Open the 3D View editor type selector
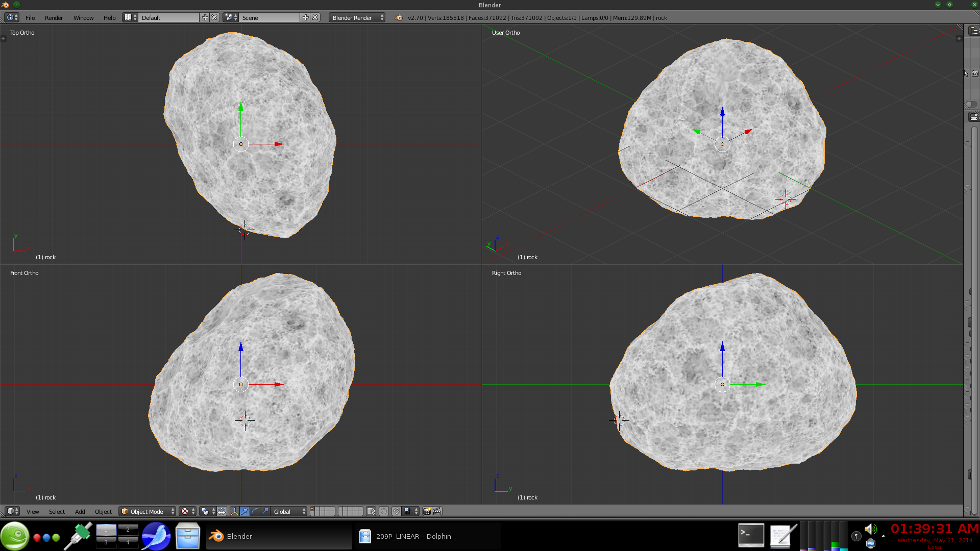Screen dimensions: 980x551 [12, 511]
